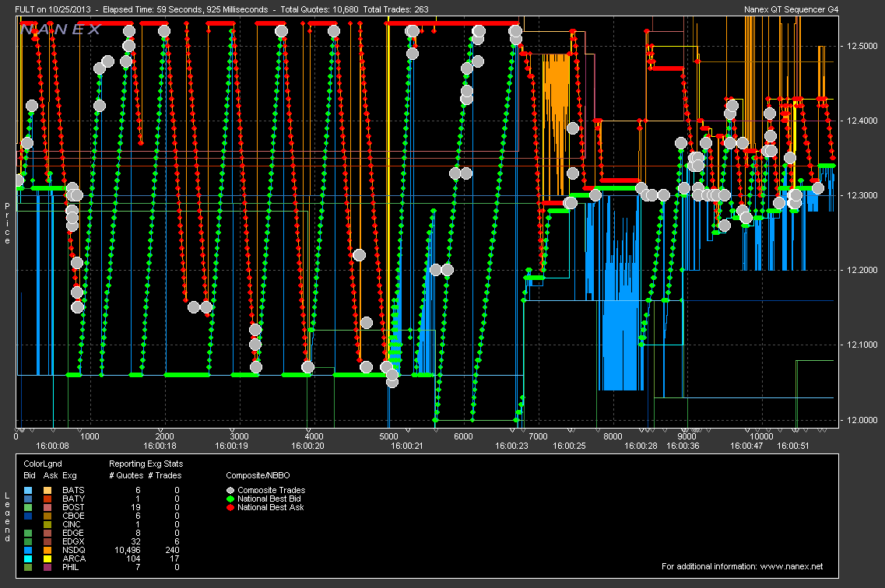Select the PHIL ask color swatch

click(47, 567)
